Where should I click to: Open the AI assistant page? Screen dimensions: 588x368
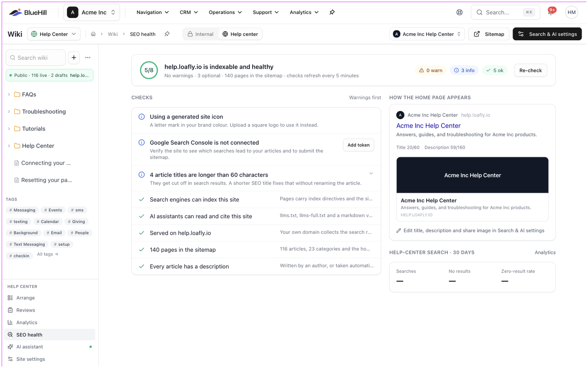click(x=49, y=347)
